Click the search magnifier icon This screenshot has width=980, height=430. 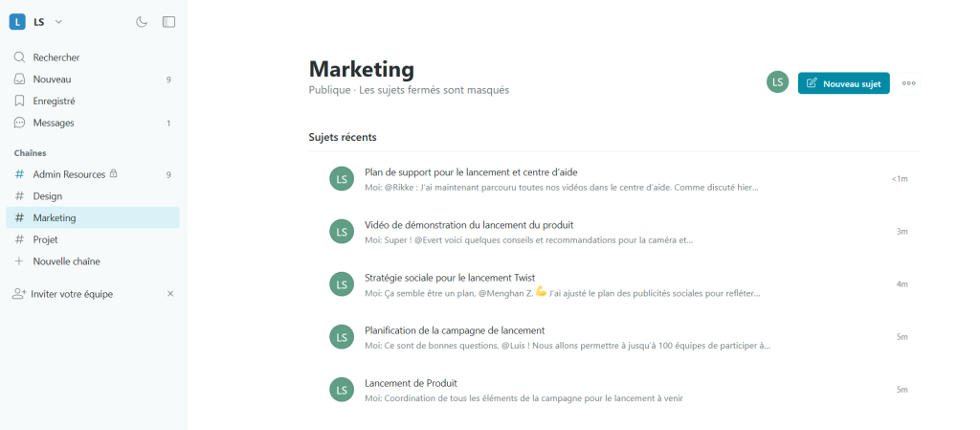tap(19, 57)
